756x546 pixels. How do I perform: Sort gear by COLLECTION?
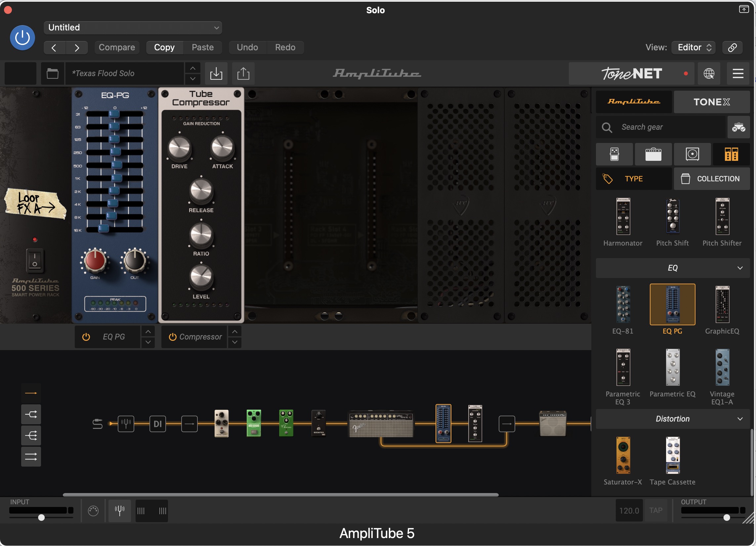point(712,179)
